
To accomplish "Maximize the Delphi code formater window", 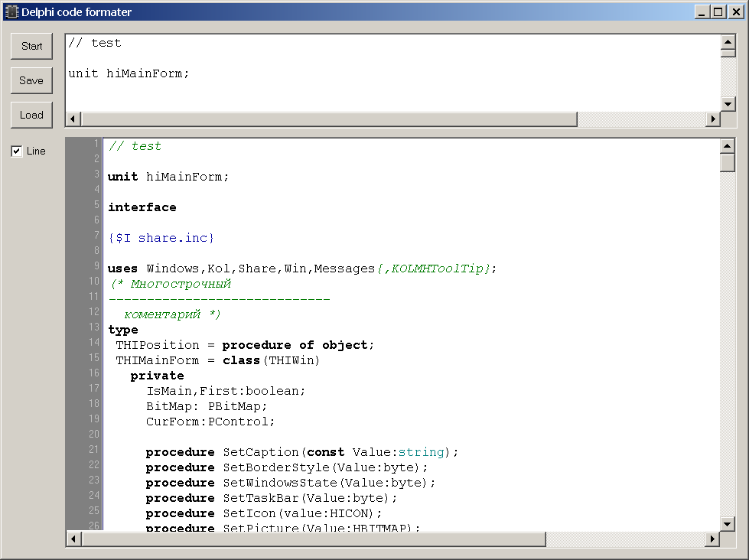I will click(718, 12).
